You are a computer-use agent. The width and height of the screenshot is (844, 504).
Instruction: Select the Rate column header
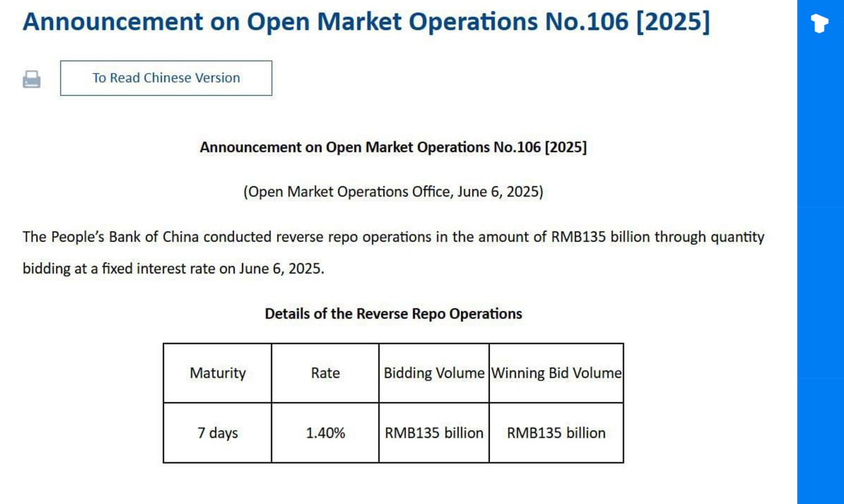(325, 373)
